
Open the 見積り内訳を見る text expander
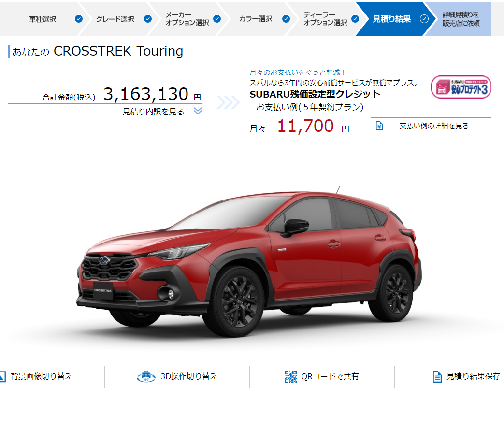click(x=153, y=112)
